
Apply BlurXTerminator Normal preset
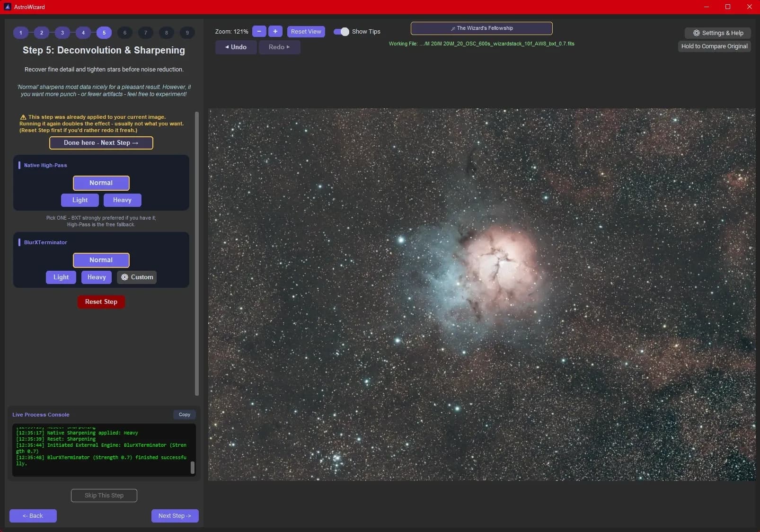(x=101, y=260)
